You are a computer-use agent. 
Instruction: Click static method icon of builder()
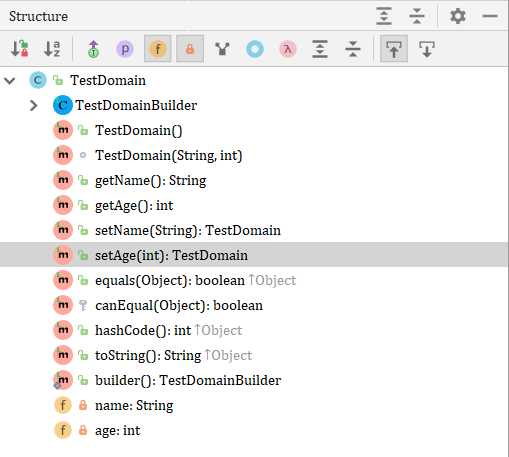[63, 380]
